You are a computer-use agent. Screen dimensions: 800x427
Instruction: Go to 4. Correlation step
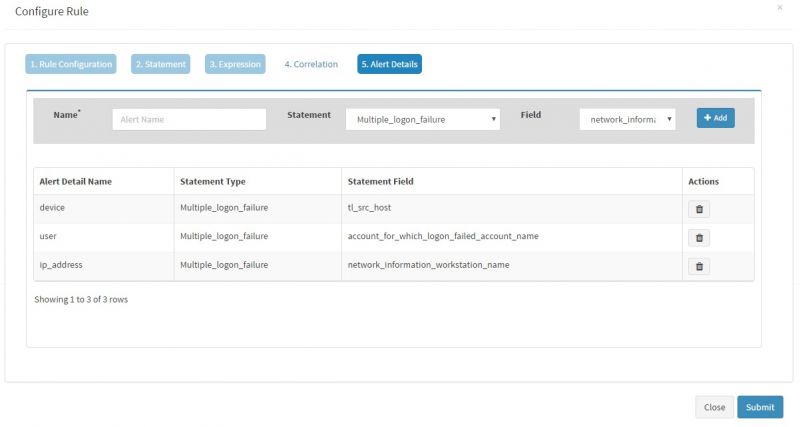tap(311, 64)
